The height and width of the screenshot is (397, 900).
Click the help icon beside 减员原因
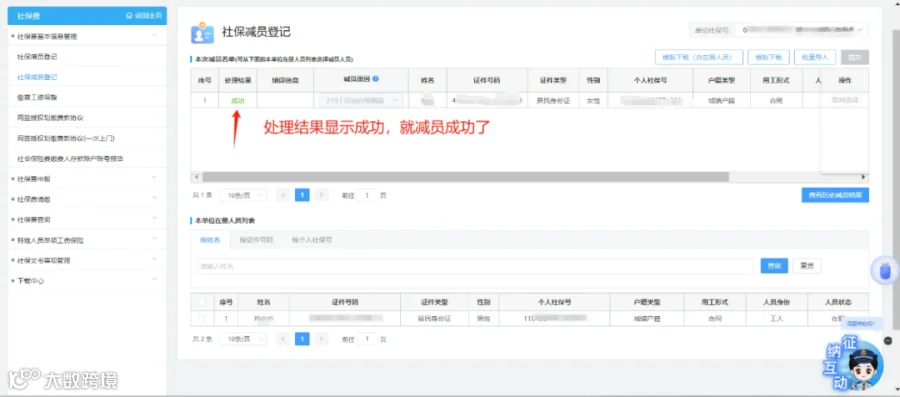[x=375, y=80]
